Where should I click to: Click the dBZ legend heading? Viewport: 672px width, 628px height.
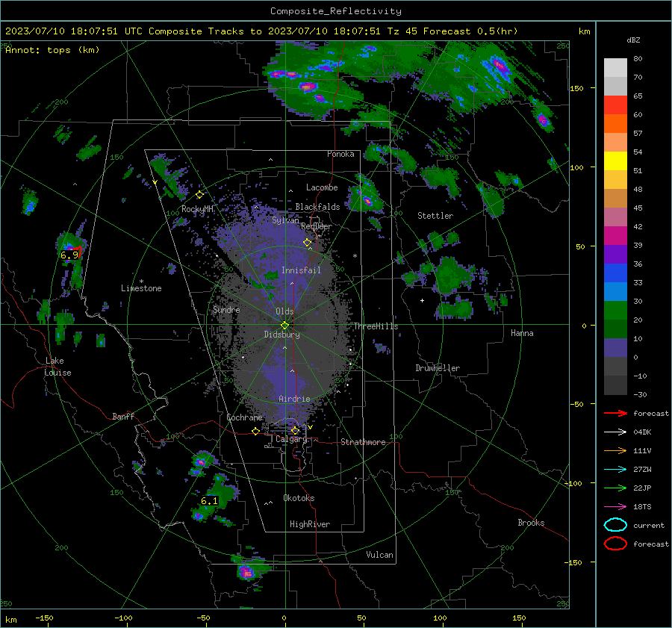633,40
